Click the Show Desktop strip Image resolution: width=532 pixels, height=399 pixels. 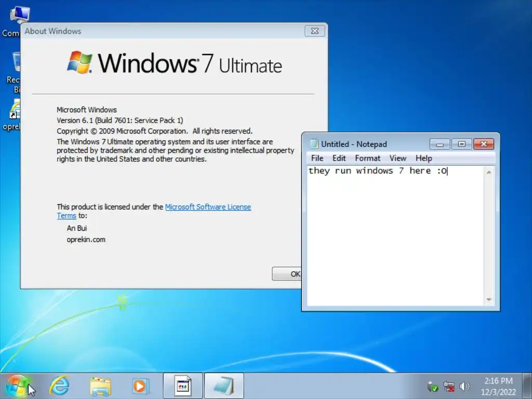coord(527,386)
